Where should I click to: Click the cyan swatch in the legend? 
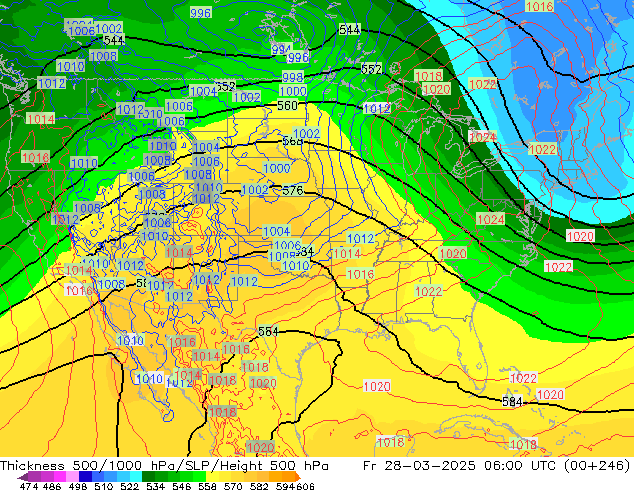pyautogui.click(x=136, y=476)
